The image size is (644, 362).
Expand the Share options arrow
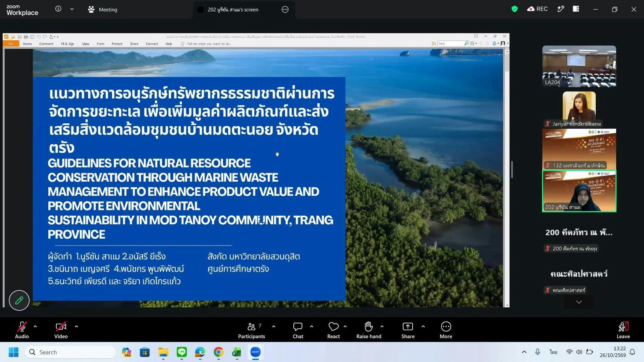coord(423,327)
